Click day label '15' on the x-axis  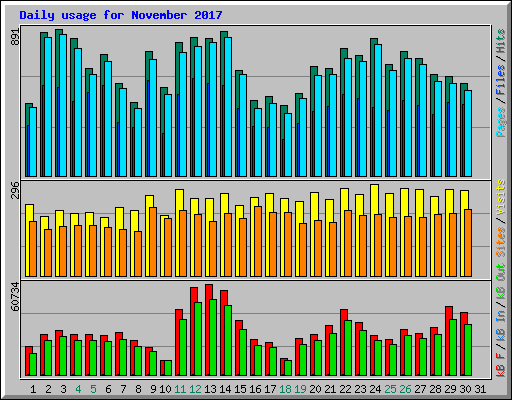coord(240,389)
